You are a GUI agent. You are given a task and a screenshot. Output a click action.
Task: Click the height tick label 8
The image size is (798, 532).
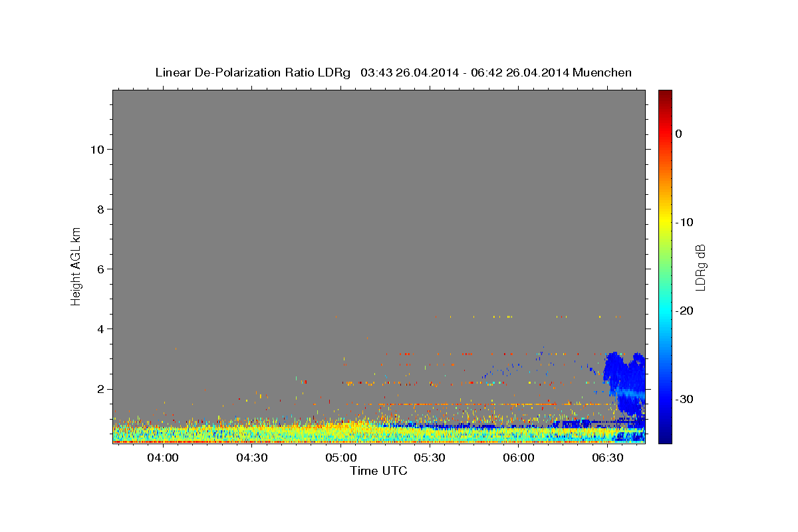point(100,209)
